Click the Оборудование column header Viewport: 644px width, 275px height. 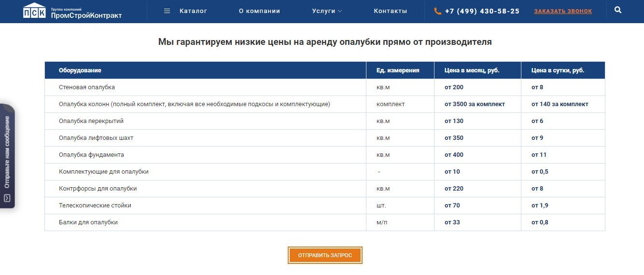coord(80,70)
